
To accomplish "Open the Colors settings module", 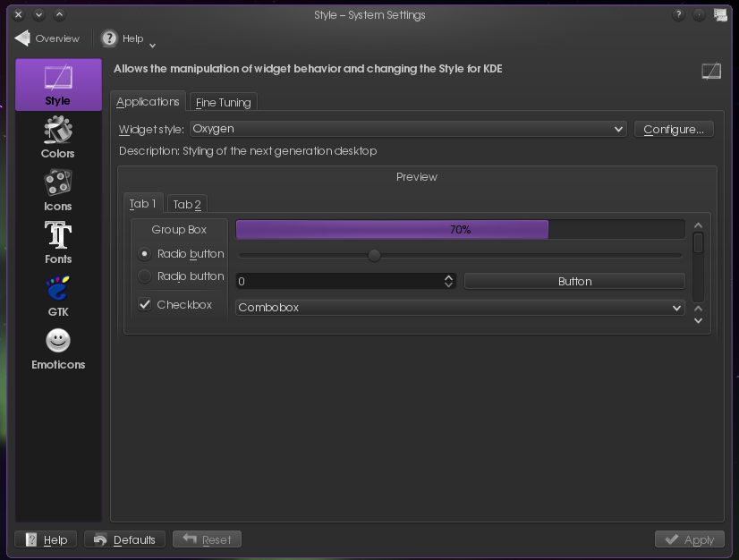I will (58, 137).
